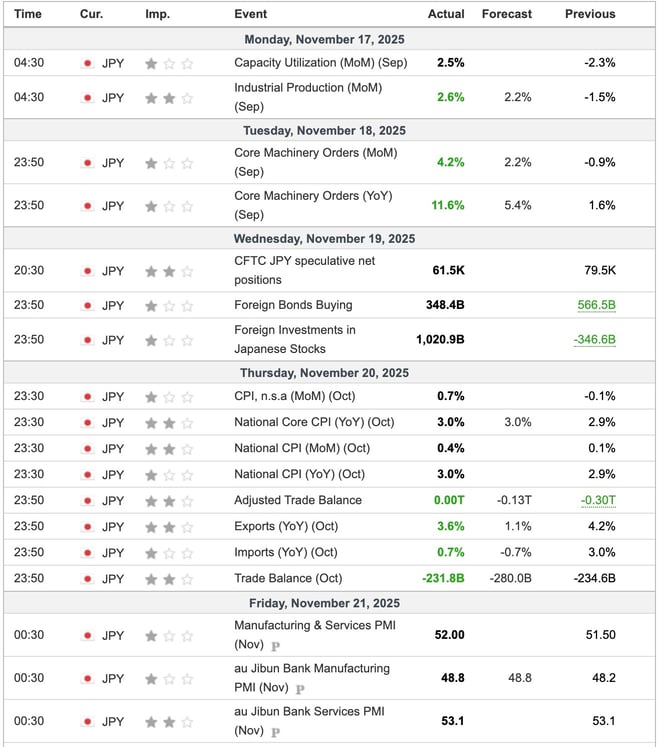Click the Japan flag in the Foreign Bonds Buying row
658x747 pixels.
click(88, 305)
